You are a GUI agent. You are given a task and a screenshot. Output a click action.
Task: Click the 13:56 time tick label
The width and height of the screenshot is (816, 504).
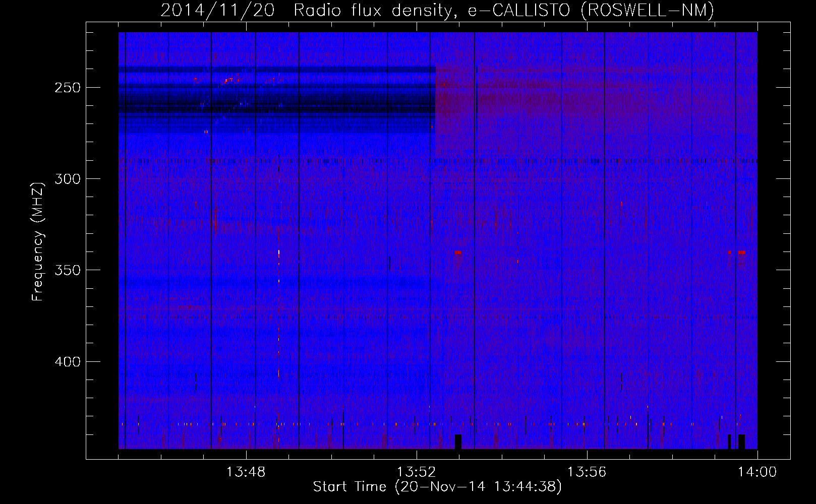pos(587,472)
